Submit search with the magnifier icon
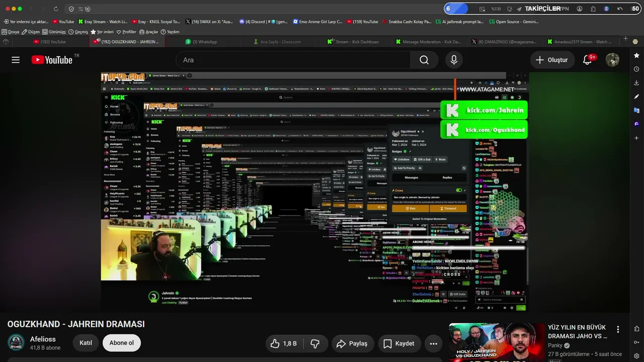The height and width of the screenshot is (362, 644). 424,60
